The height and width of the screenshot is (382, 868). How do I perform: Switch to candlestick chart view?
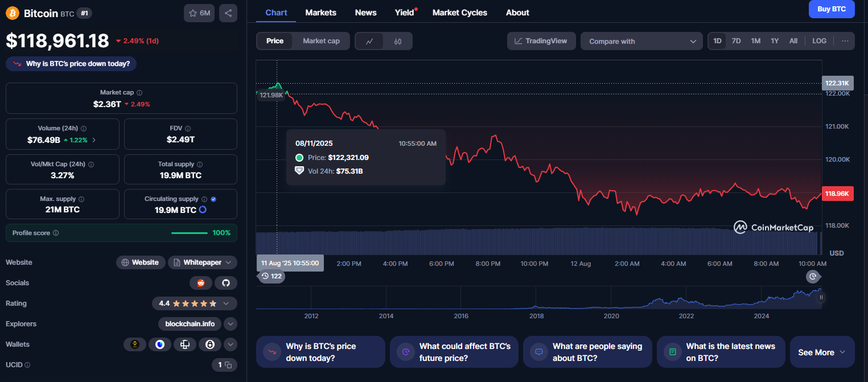coord(398,41)
